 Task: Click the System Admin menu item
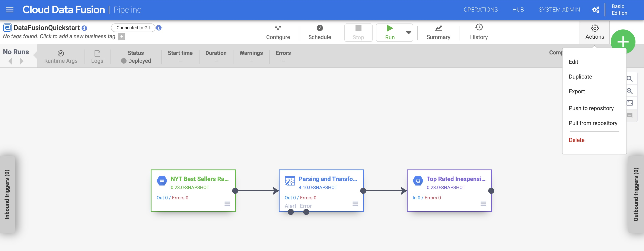[x=559, y=9]
